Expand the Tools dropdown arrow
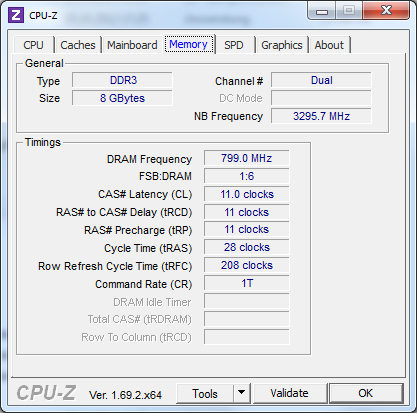The image size is (417, 413). click(x=242, y=394)
